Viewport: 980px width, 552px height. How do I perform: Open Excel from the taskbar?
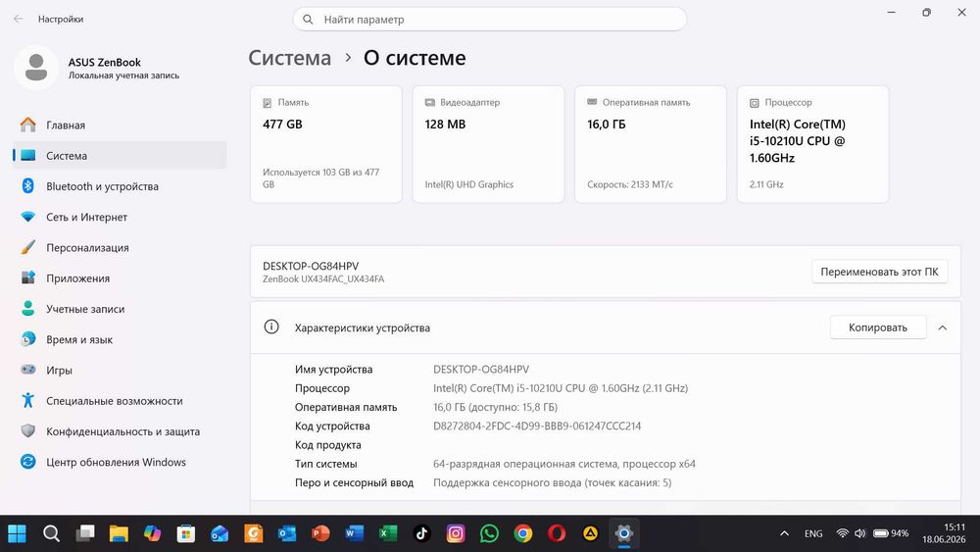pyautogui.click(x=388, y=533)
